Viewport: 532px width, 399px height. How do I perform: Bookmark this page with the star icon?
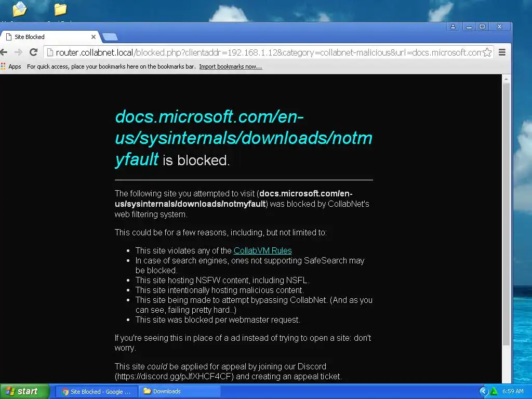coord(487,52)
